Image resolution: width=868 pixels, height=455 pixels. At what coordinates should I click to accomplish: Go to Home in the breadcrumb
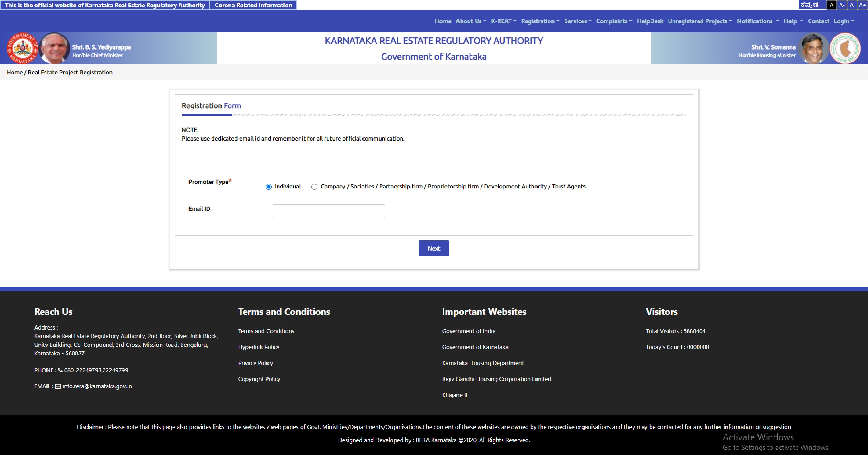coord(14,72)
